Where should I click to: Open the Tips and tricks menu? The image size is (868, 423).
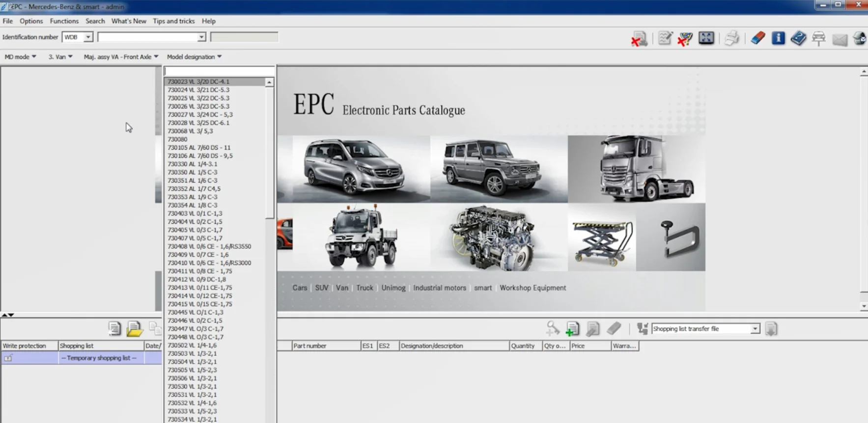point(173,21)
